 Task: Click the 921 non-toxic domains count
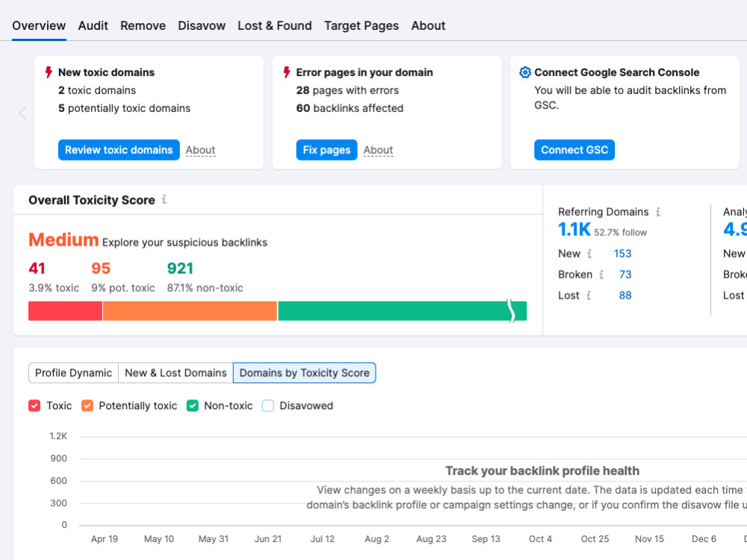[180, 269]
